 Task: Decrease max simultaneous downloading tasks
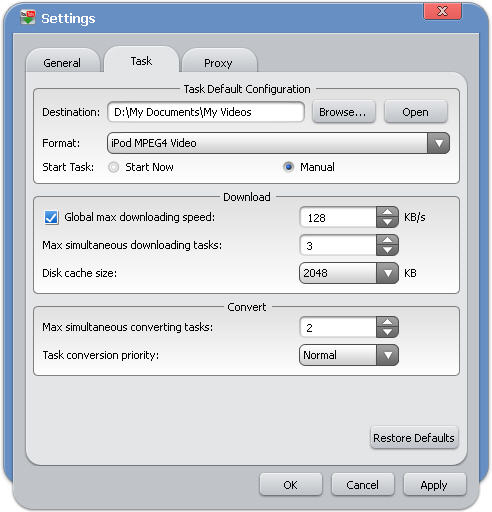pos(387,250)
